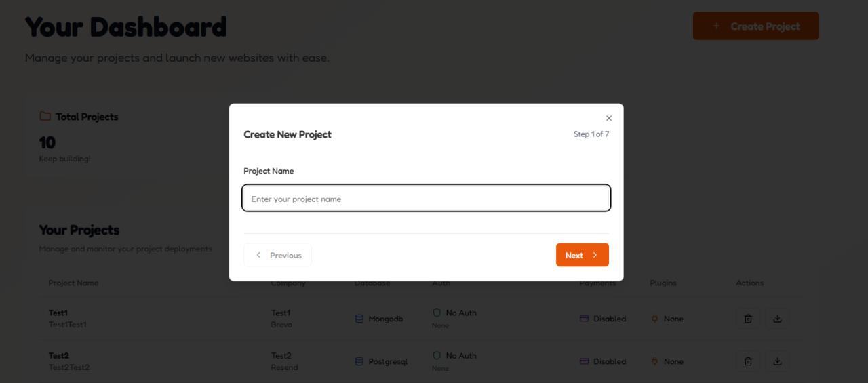868x383 pixels.
Task: Click the Project Name input field
Action: (427, 199)
